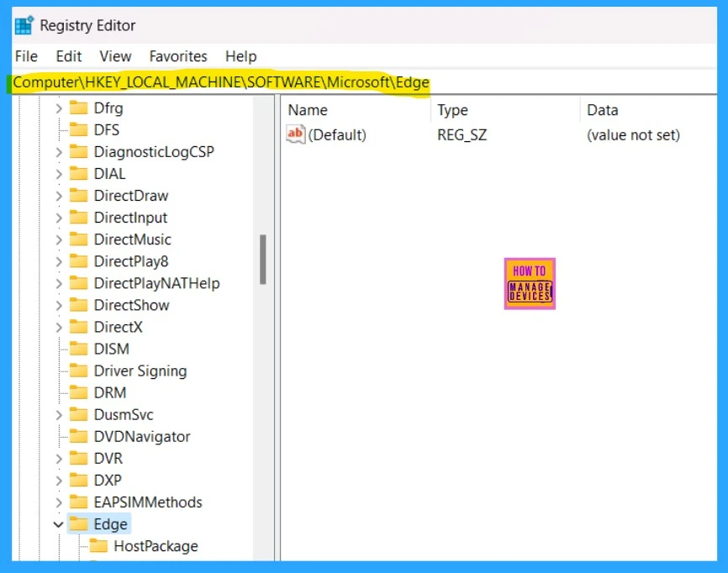Viewport: 728px width, 573px height.
Task: Expand the DiagnosticLogCSP key
Action: click(59, 152)
